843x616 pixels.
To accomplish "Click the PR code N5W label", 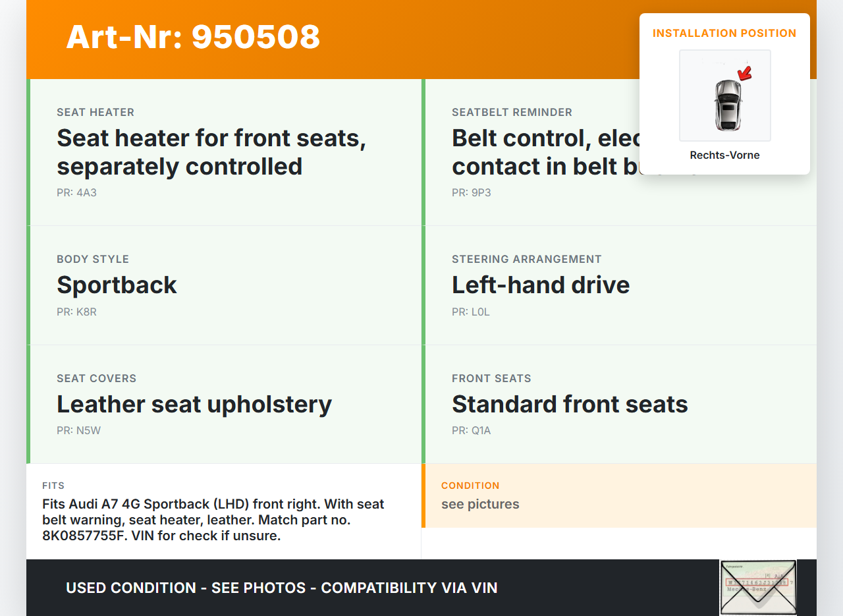I will pos(78,431).
